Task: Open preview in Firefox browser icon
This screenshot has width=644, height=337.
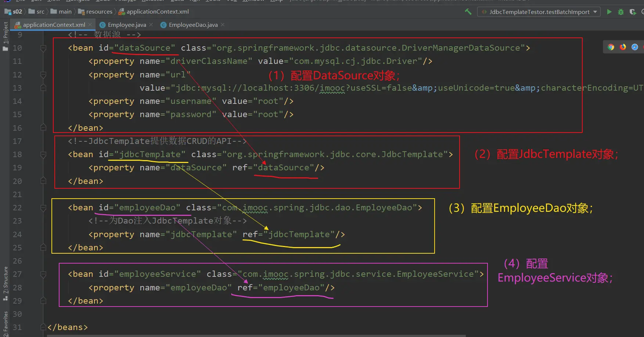Action: coord(623,47)
